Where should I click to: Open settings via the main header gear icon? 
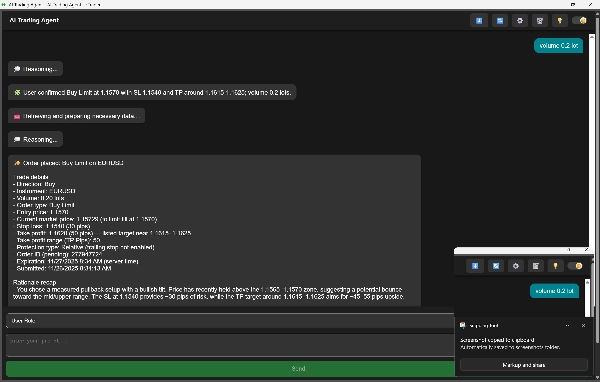(520, 21)
